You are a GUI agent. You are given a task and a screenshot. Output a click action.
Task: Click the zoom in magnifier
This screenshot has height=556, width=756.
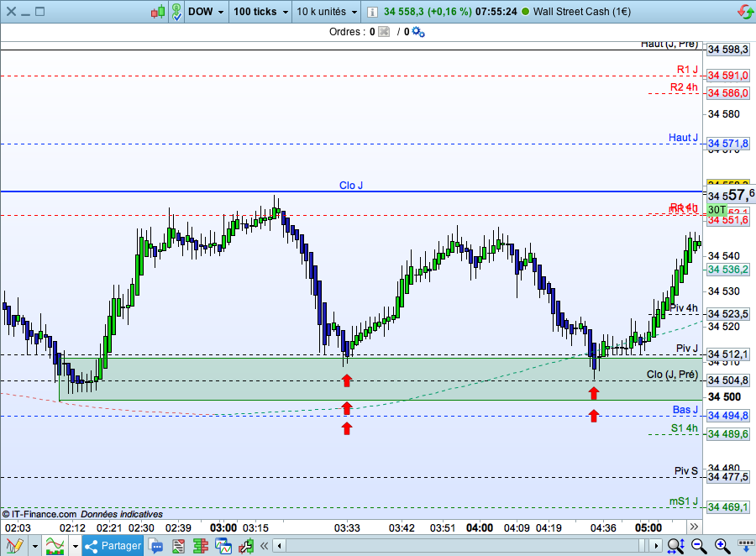coord(722,546)
